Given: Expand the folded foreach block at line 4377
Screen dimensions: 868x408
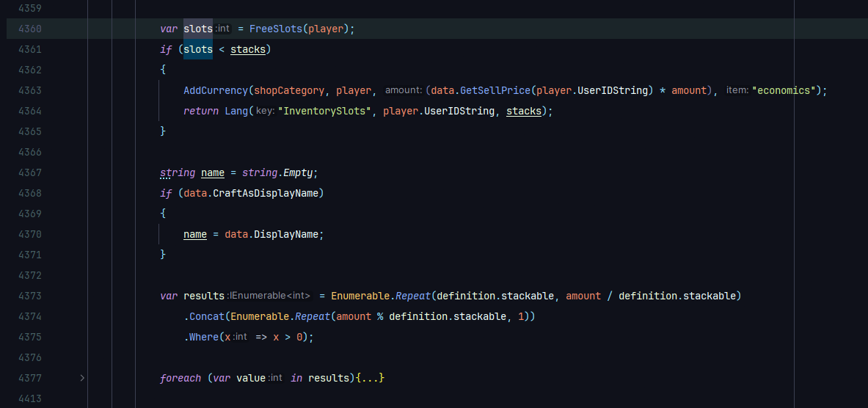Looking at the screenshot, I should click(82, 378).
